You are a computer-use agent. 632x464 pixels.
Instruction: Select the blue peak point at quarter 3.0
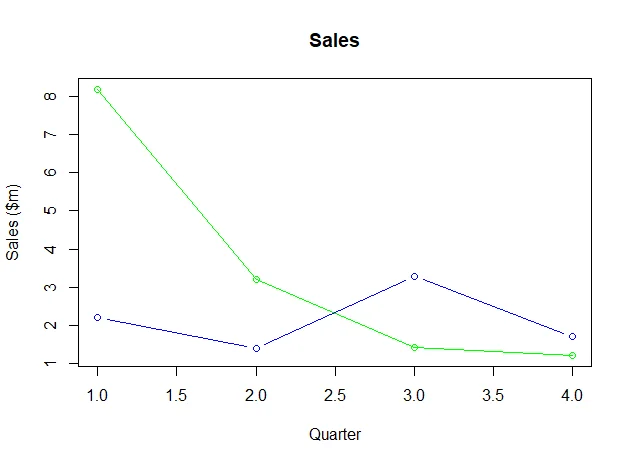[414, 276]
